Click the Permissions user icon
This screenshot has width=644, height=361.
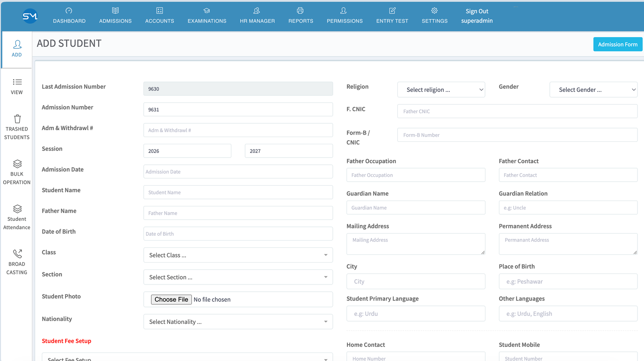point(343,10)
